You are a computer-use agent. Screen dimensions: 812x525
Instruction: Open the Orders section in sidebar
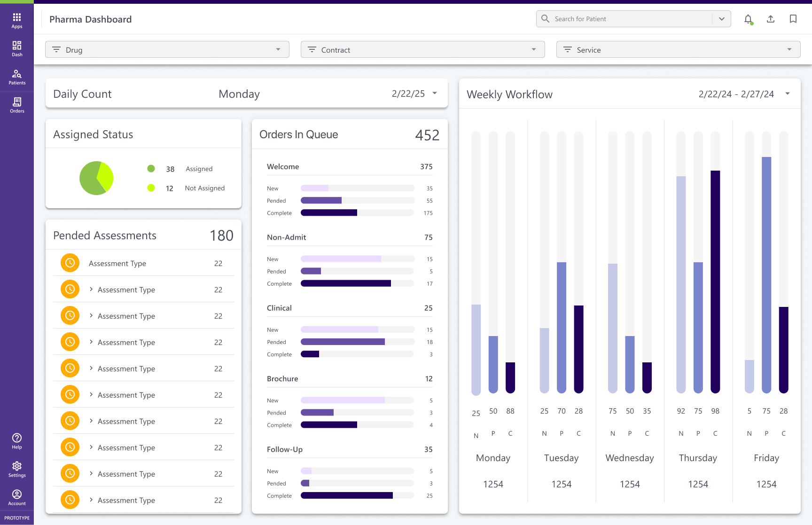click(x=17, y=105)
